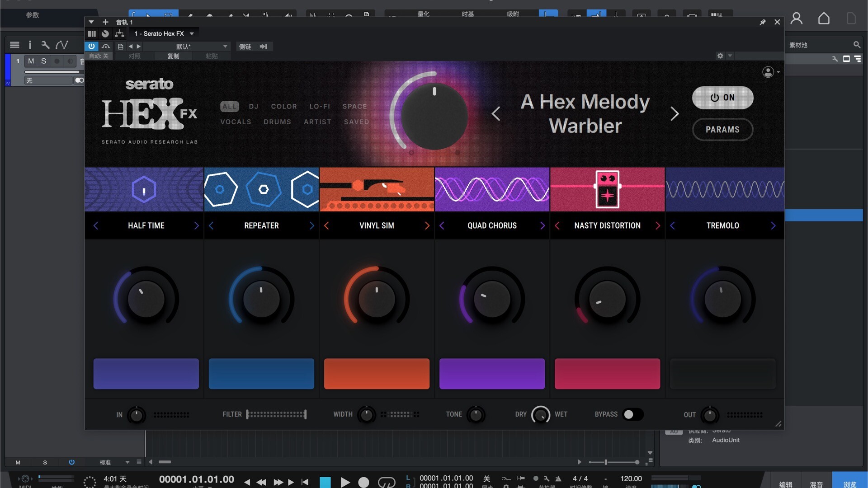Select the DJ category filter
Image resolution: width=868 pixels, height=488 pixels.
click(x=254, y=106)
